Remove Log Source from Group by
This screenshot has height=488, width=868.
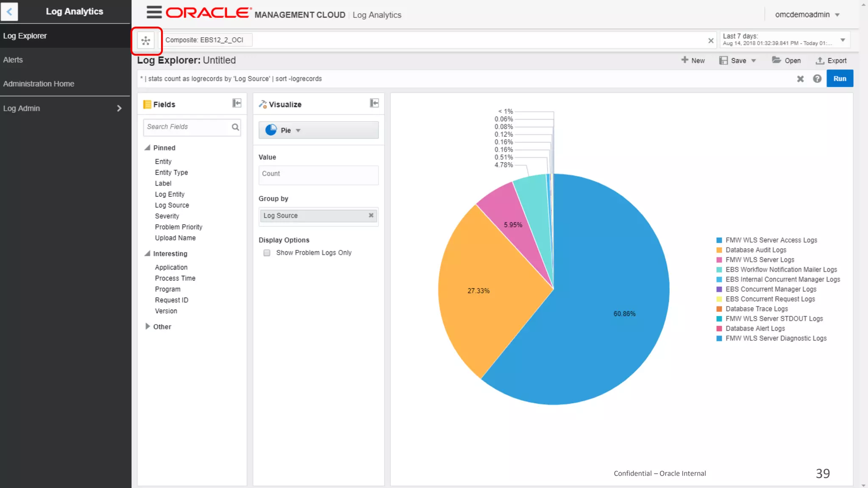pyautogui.click(x=371, y=215)
